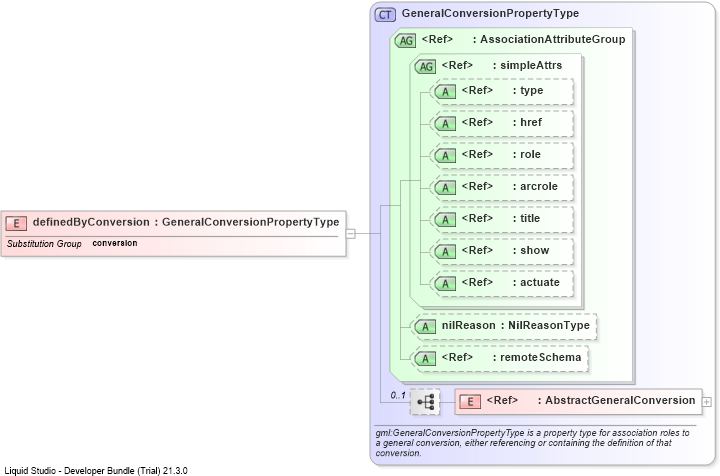Expand the AbstractGeneralConversion element
The image size is (720, 476).
point(707,402)
